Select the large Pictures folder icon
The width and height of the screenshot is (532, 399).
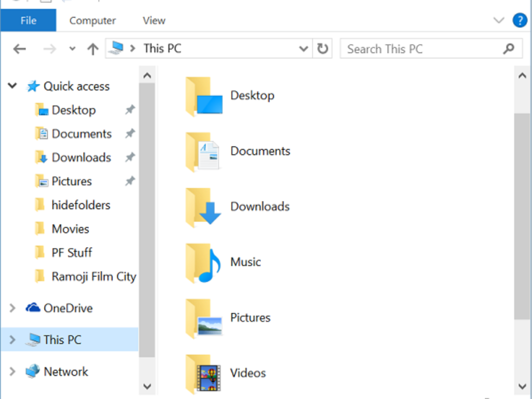tap(204, 318)
